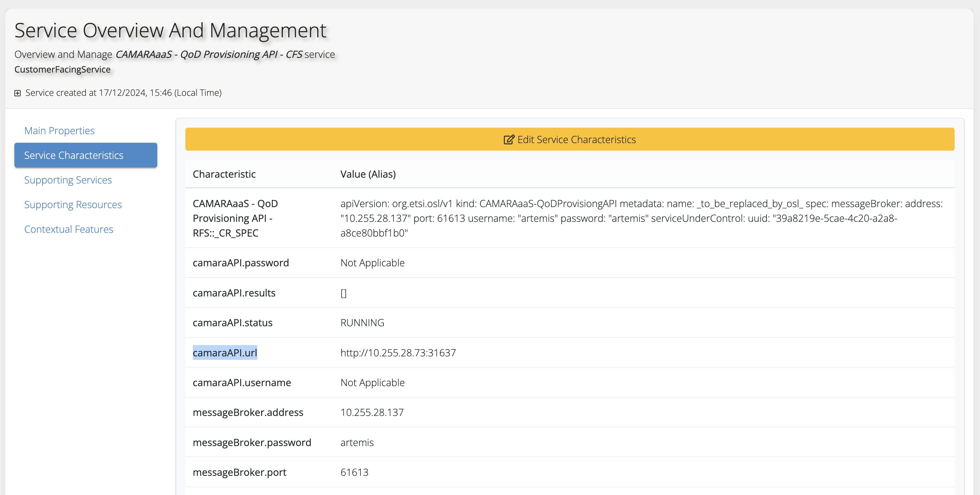Open the Contextual Features tab
980x495 pixels.
coord(69,229)
